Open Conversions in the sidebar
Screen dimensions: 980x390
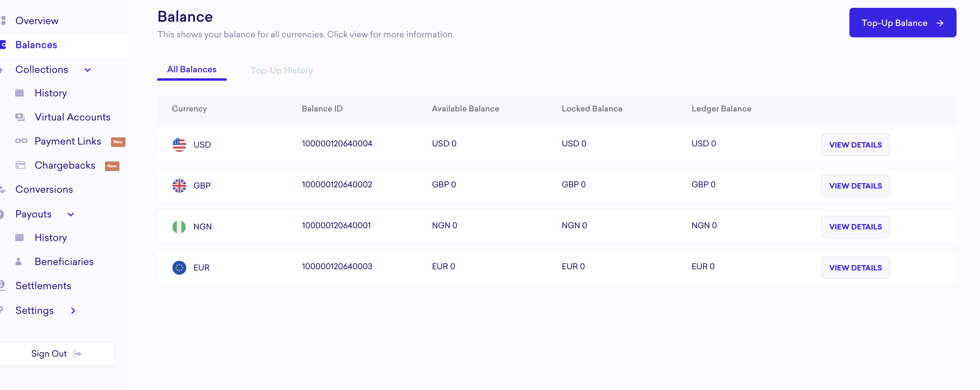tap(44, 189)
